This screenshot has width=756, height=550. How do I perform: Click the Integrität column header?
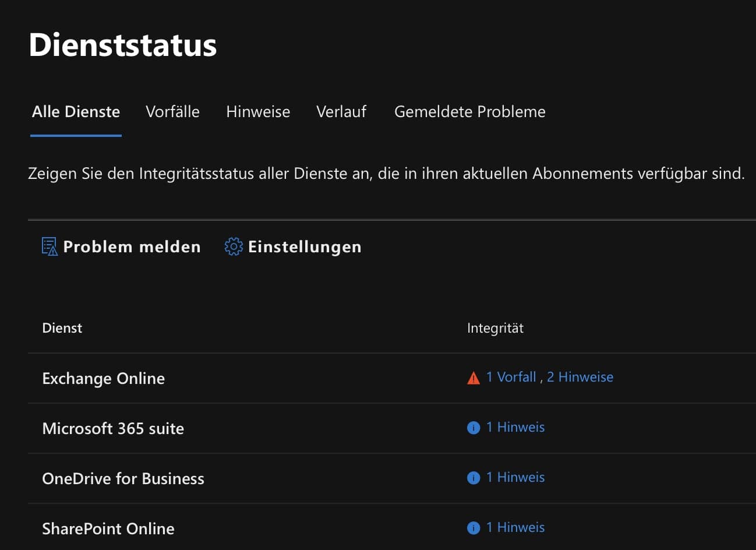495,328
